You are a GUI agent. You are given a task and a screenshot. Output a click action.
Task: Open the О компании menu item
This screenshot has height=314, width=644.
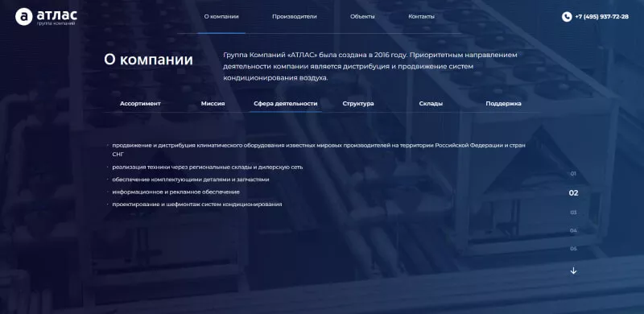pos(221,17)
